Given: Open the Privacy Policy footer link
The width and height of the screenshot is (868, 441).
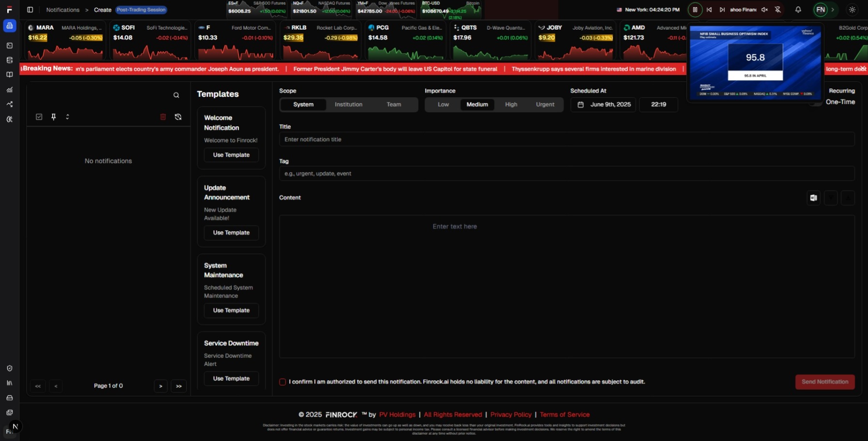Looking at the screenshot, I should click(511, 415).
